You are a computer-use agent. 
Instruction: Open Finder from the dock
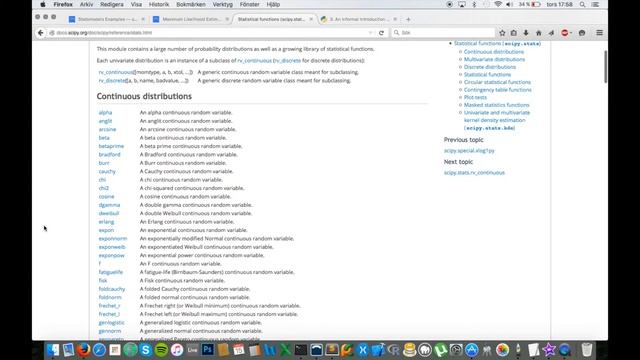(x=53, y=350)
